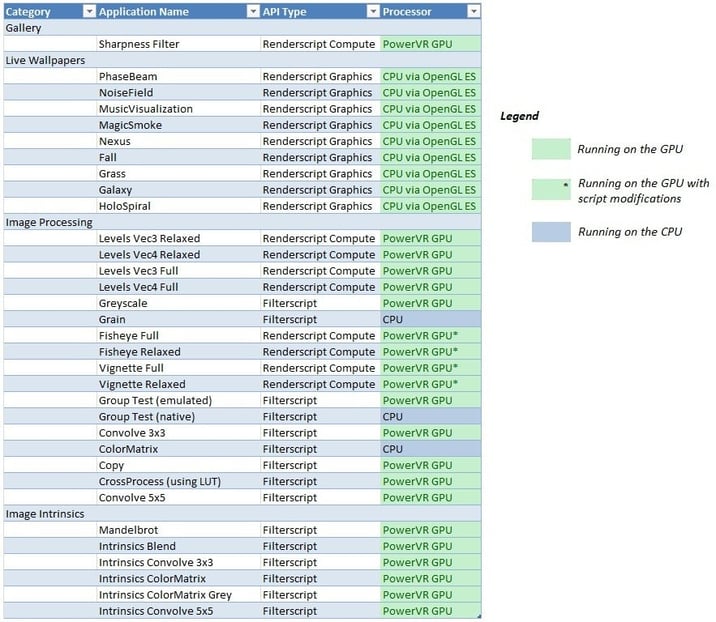The image size is (716, 622).
Task: Select the CrossProcess (using LUT) cell
Action: (179, 482)
